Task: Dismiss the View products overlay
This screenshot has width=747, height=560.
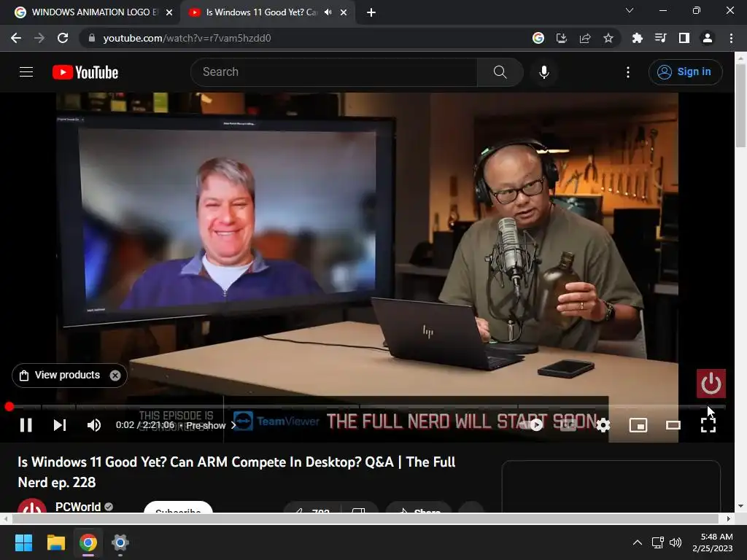Action: pos(115,376)
